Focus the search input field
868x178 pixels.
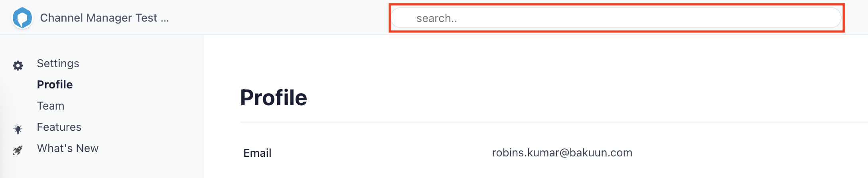(x=616, y=18)
